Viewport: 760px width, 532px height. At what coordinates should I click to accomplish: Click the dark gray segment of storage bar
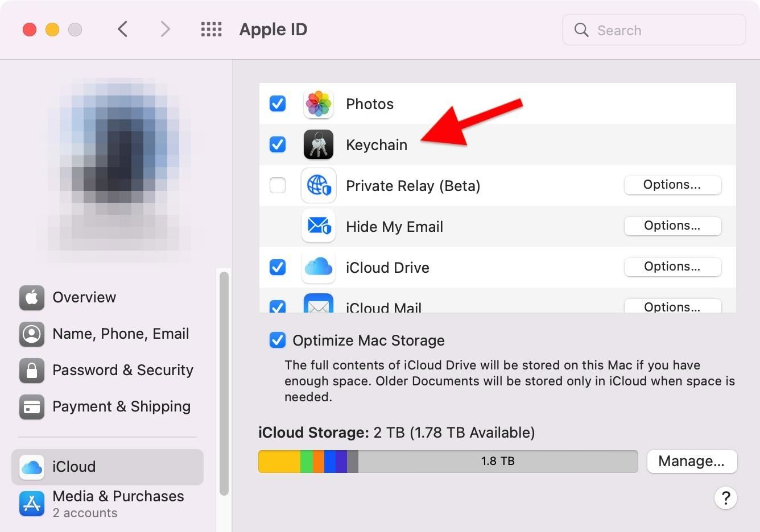tap(353, 461)
